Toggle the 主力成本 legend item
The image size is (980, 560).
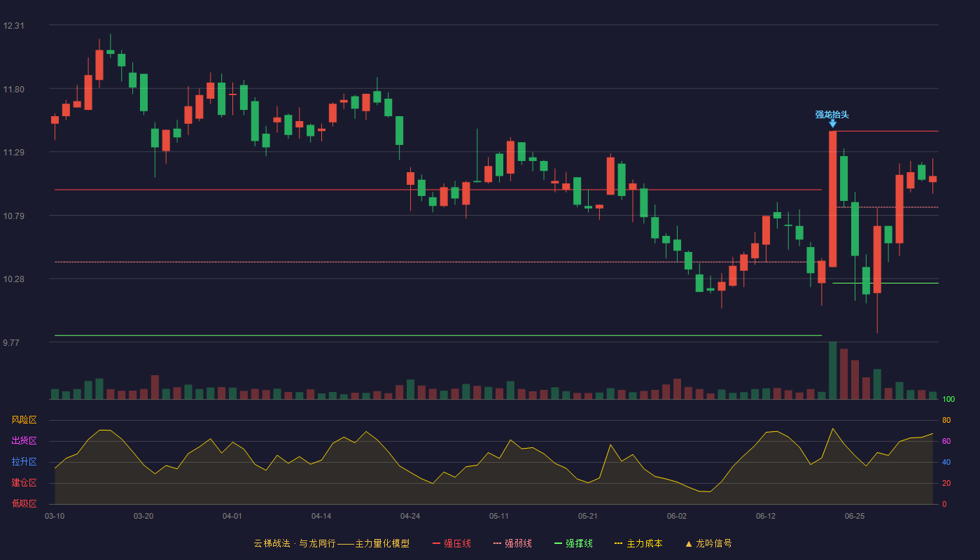[638, 543]
